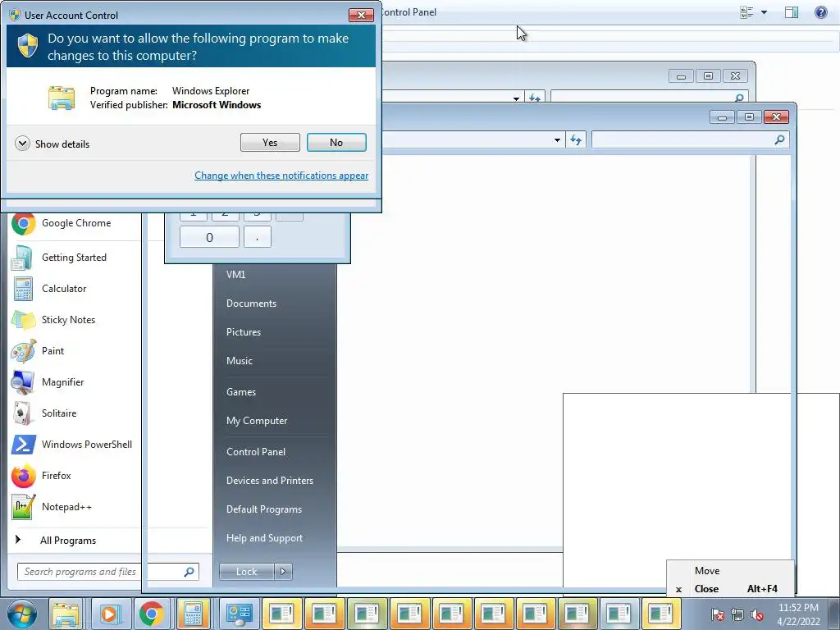Open Games from Start menu right pane

click(x=241, y=391)
